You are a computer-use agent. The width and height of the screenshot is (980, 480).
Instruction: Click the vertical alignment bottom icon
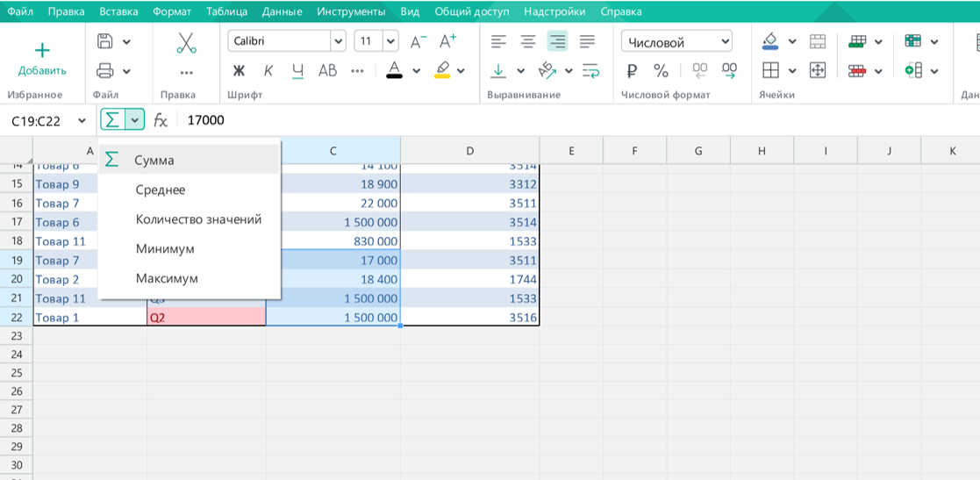(498, 70)
